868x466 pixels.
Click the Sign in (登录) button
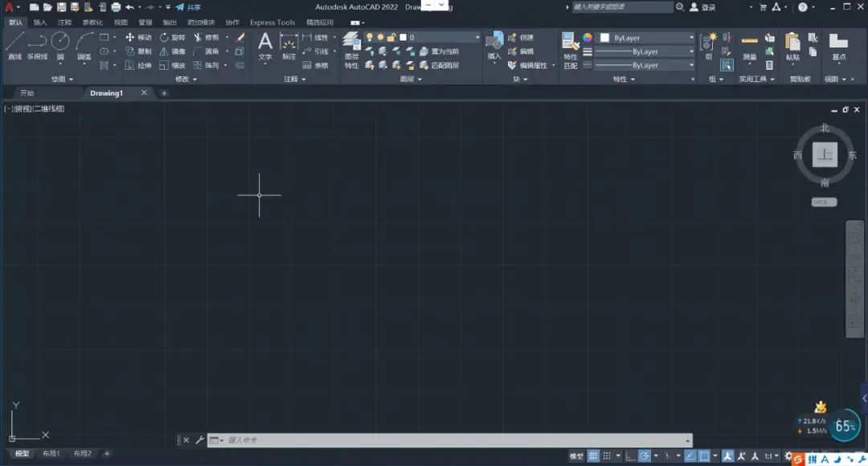coord(702,7)
